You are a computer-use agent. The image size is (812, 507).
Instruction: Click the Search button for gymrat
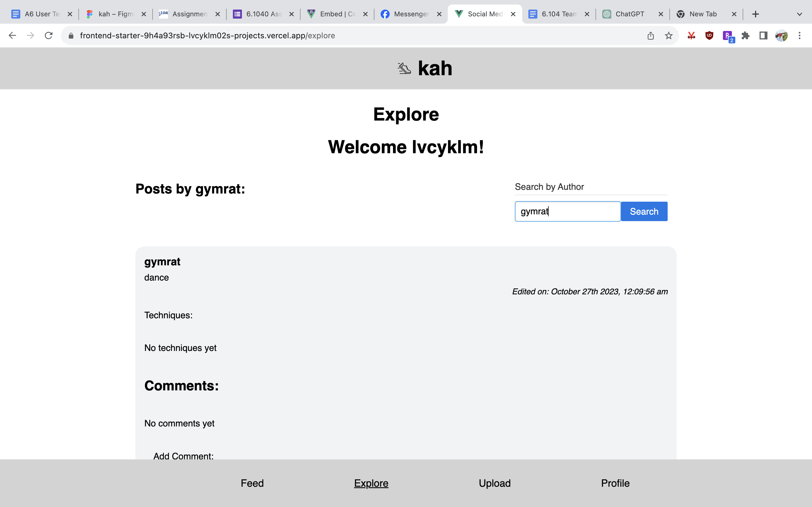point(644,211)
